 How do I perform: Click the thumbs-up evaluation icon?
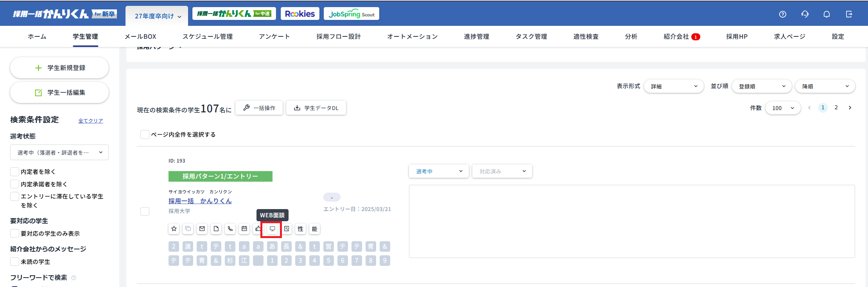click(257, 229)
